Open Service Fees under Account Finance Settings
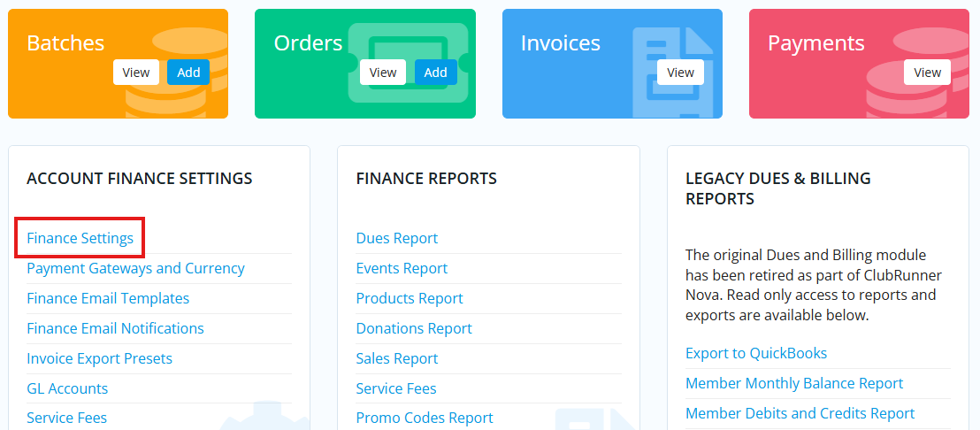Screen dimensions: 980x430 click(x=67, y=418)
